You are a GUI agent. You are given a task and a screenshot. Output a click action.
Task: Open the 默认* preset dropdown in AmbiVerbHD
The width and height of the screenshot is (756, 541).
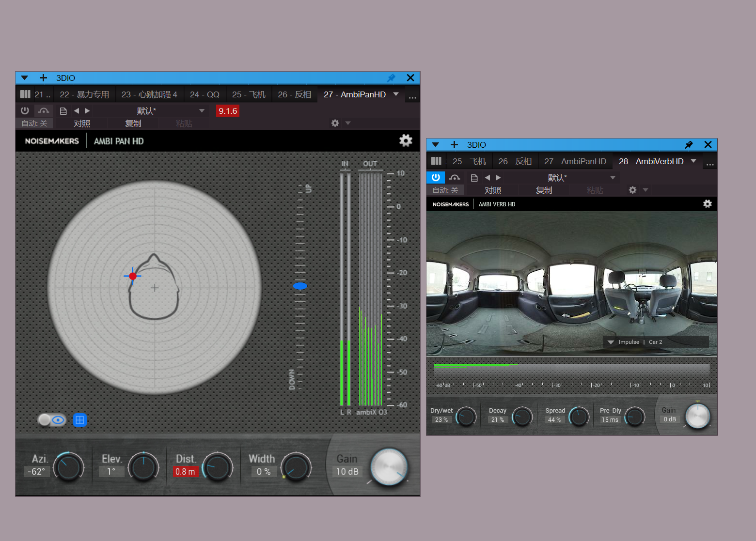(x=563, y=178)
